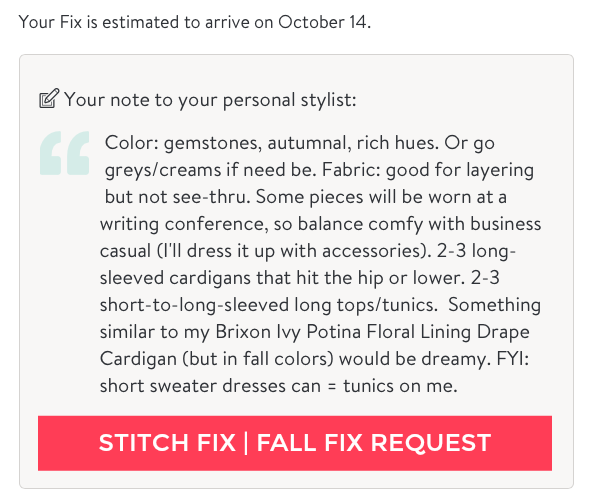The image size is (600, 502).
Task: Click the word 'gemstones' in the note
Action: point(213,143)
